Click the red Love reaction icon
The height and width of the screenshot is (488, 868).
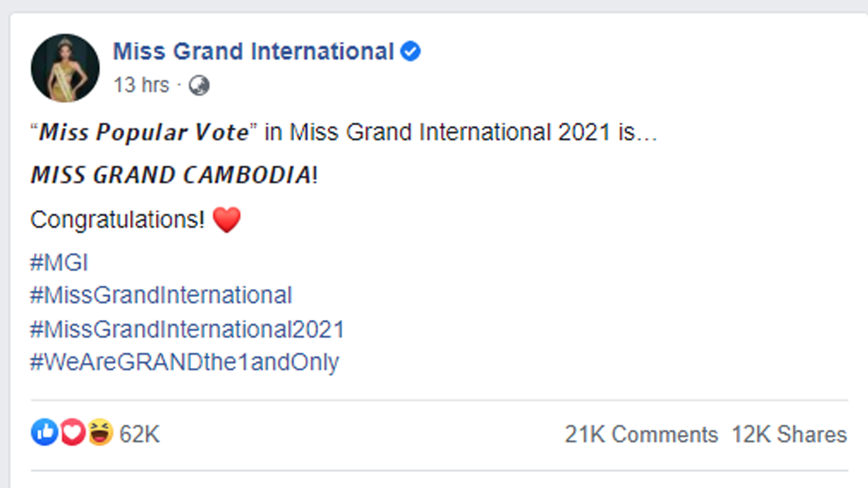(x=72, y=432)
